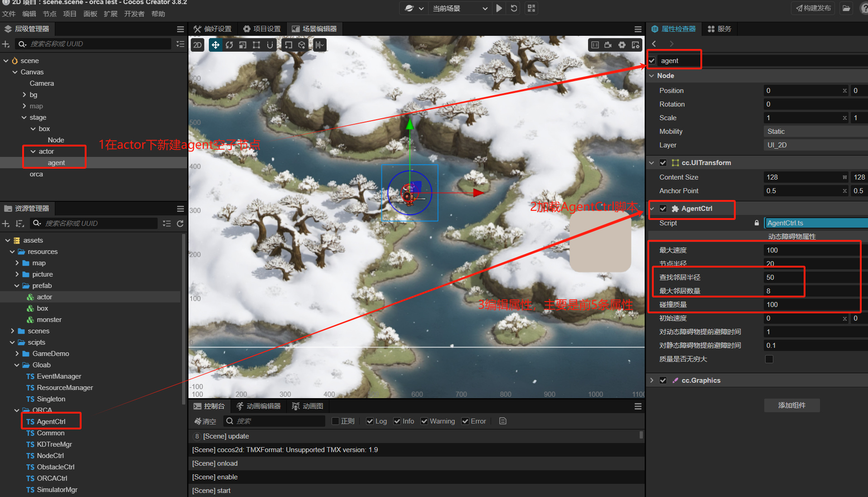The image size is (868, 497).
Task: Open scene view gear settings
Action: [x=622, y=45]
